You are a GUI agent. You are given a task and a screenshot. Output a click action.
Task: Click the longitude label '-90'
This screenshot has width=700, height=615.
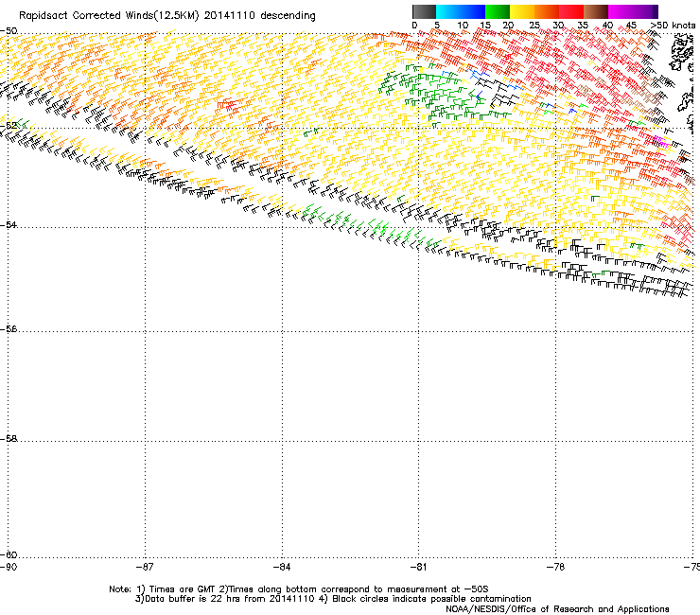pos(9,567)
